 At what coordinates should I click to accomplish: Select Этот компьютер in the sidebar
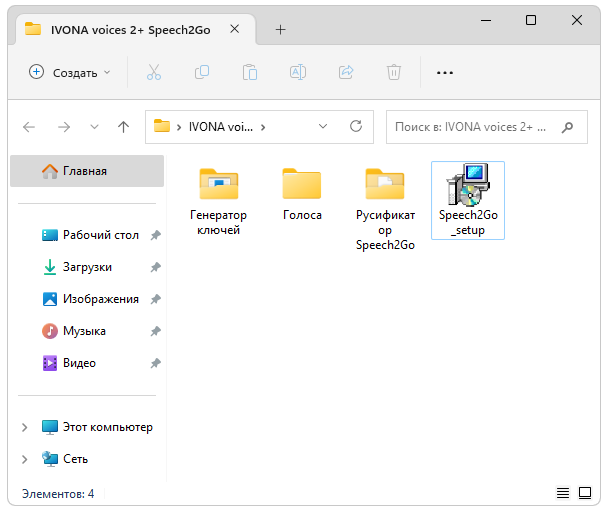point(97,427)
